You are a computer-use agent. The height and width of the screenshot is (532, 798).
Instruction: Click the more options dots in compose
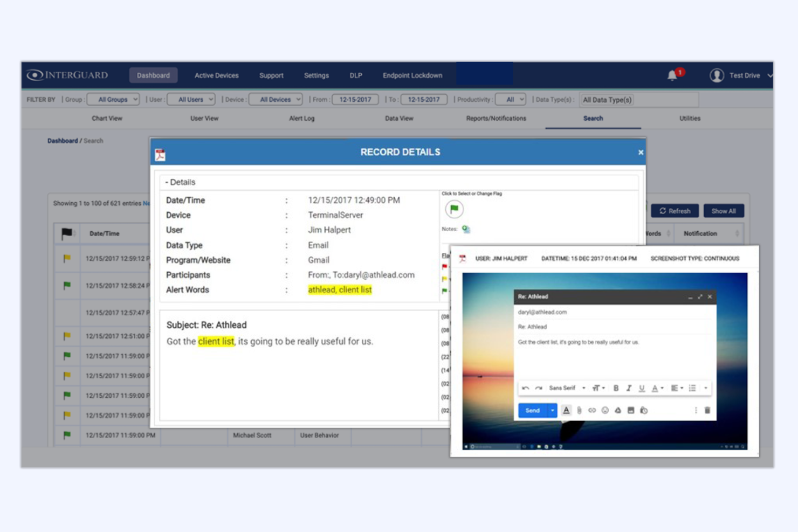tap(696, 410)
